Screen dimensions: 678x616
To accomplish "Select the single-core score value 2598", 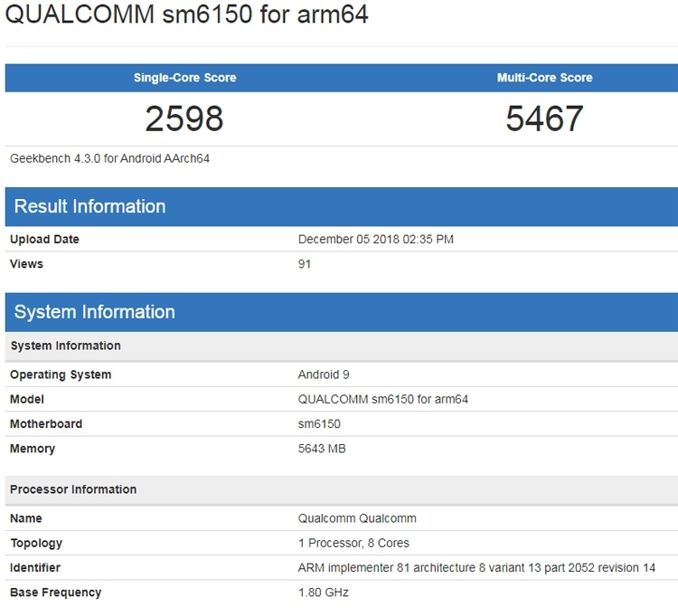I will [x=184, y=118].
